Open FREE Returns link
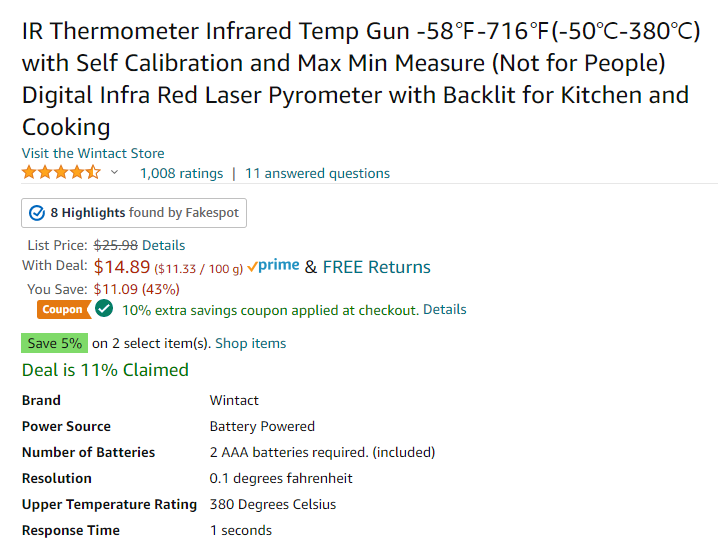Image resolution: width=718 pixels, height=548 pixels. pos(376,267)
